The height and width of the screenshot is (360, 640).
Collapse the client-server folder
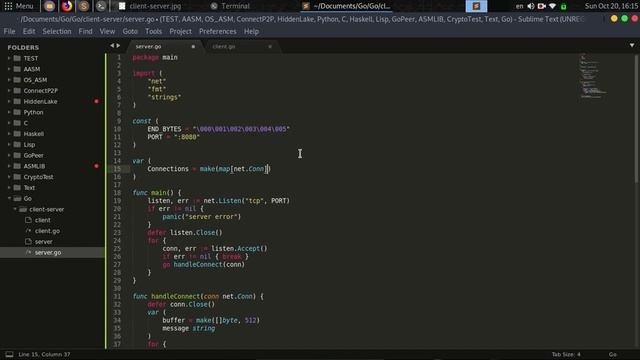tap(15, 209)
